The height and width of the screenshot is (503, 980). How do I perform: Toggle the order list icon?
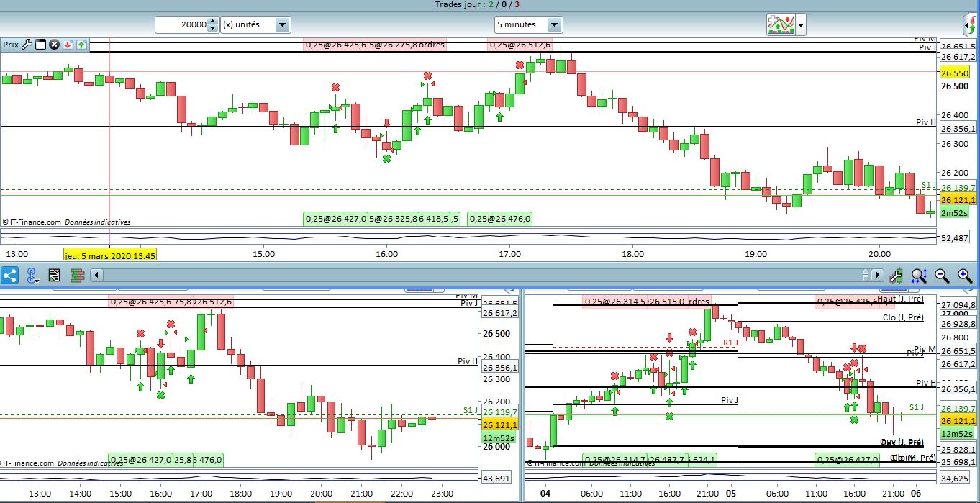[x=54, y=275]
